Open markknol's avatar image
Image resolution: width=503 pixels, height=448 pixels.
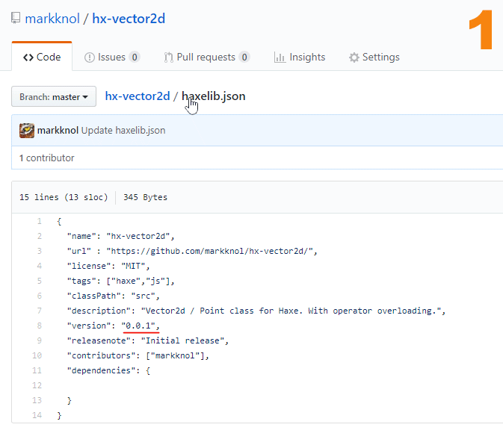(x=27, y=131)
